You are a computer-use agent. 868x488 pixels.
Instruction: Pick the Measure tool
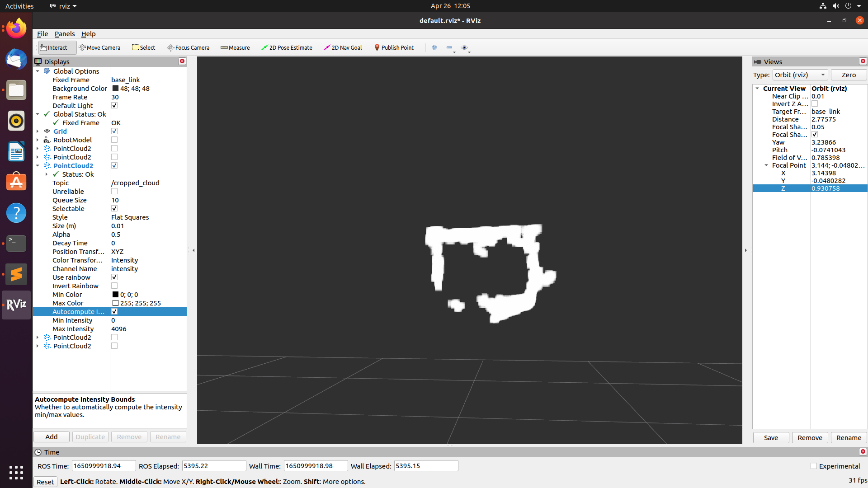point(235,47)
